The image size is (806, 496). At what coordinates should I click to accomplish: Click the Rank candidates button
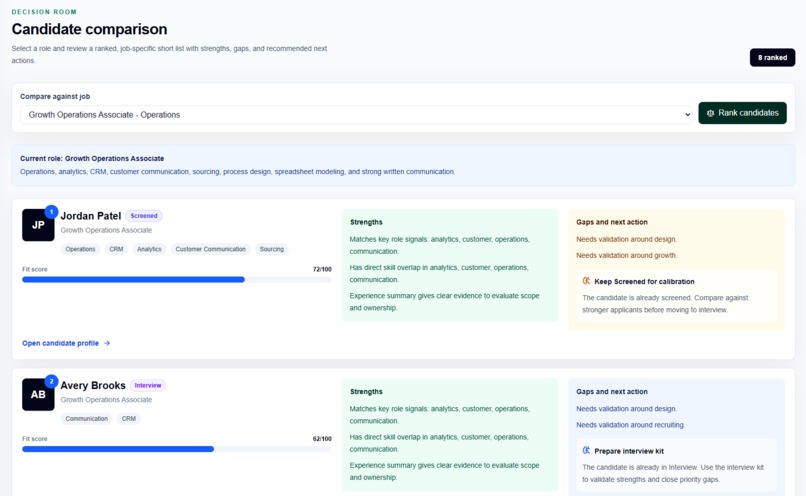[x=742, y=113]
